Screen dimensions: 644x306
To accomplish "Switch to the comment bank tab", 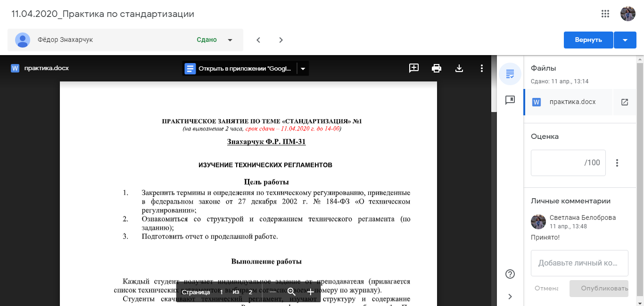I will (510, 100).
